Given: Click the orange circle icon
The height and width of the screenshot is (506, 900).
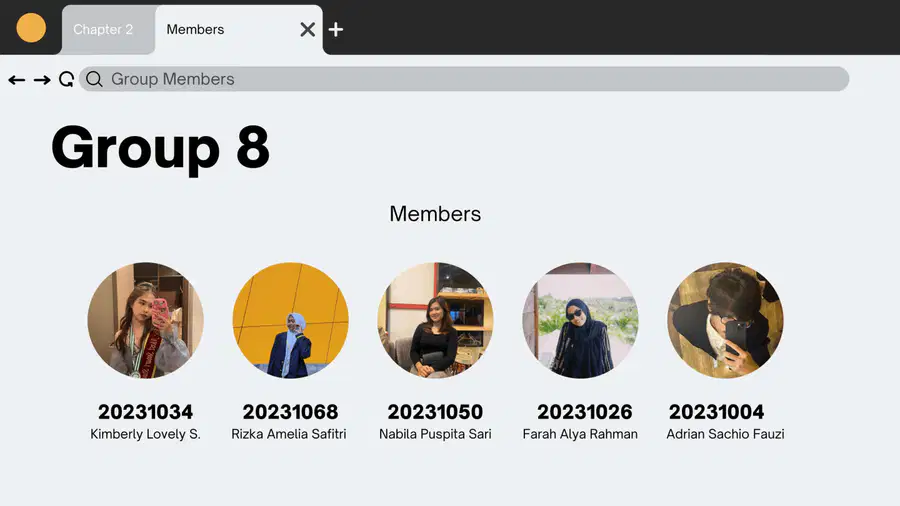Looking at the screenshot, I should click(31, 28).
